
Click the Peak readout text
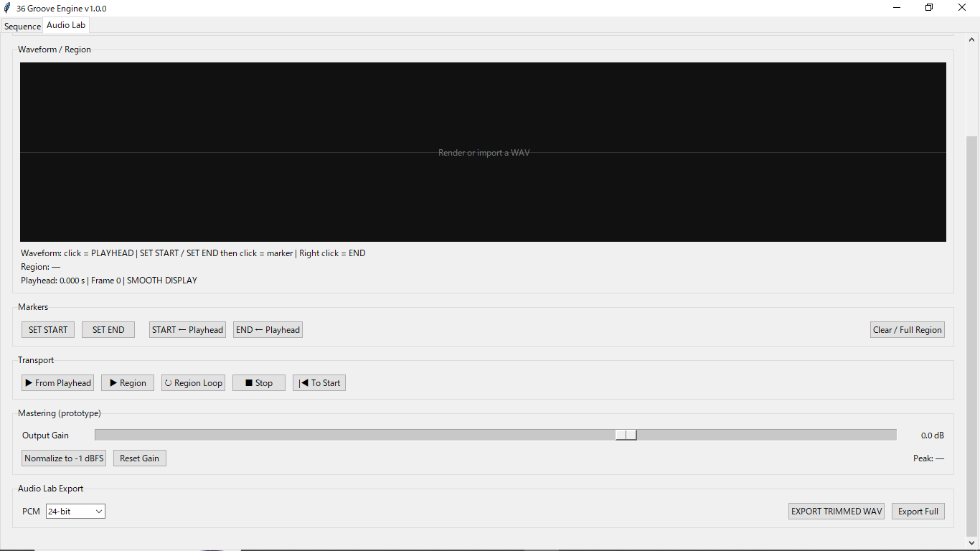[x=928, y=458]
